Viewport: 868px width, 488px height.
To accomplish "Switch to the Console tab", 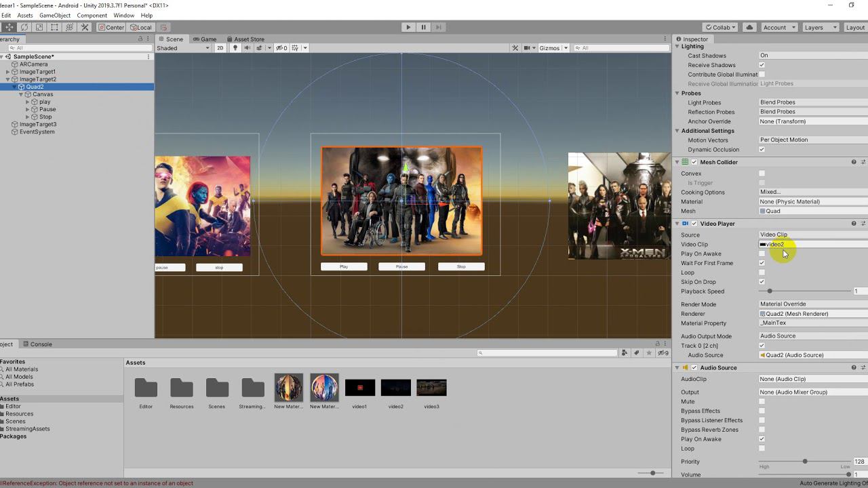I will (x=37, y=344).
